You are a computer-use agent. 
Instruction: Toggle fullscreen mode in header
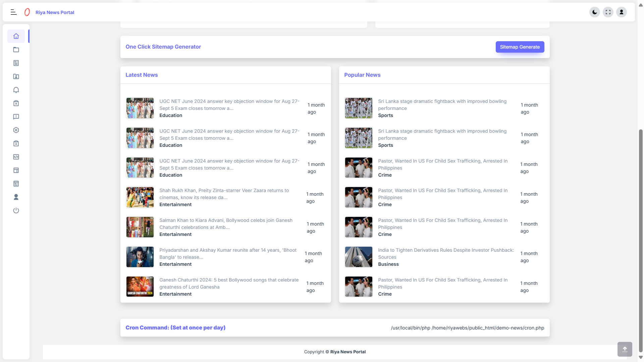(608, 12)
